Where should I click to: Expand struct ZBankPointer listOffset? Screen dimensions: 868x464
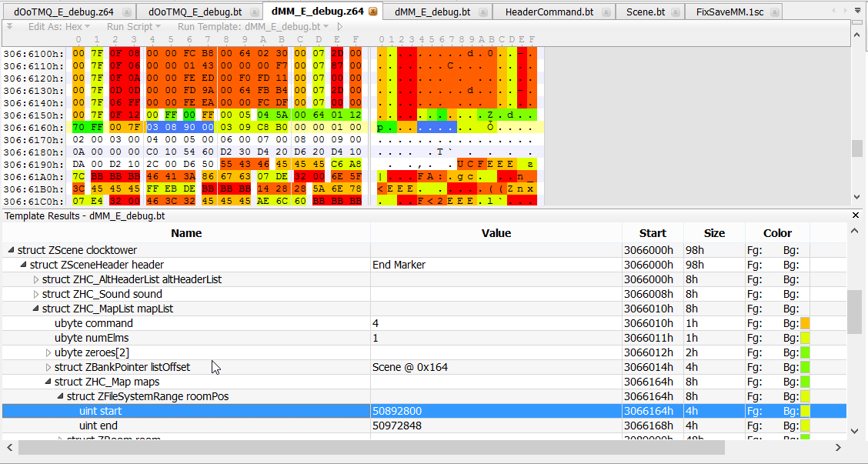[x=48, y=367]
